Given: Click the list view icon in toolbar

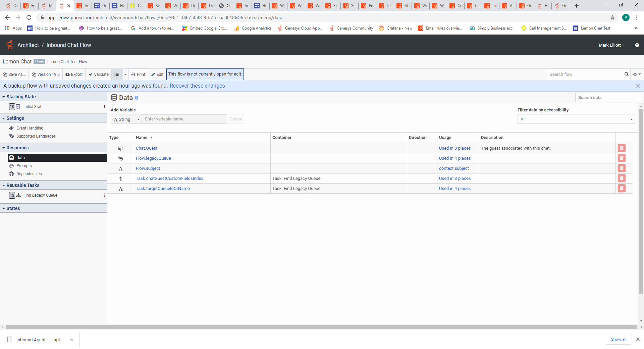Looking at the screenshot, I should click(117, 74).
